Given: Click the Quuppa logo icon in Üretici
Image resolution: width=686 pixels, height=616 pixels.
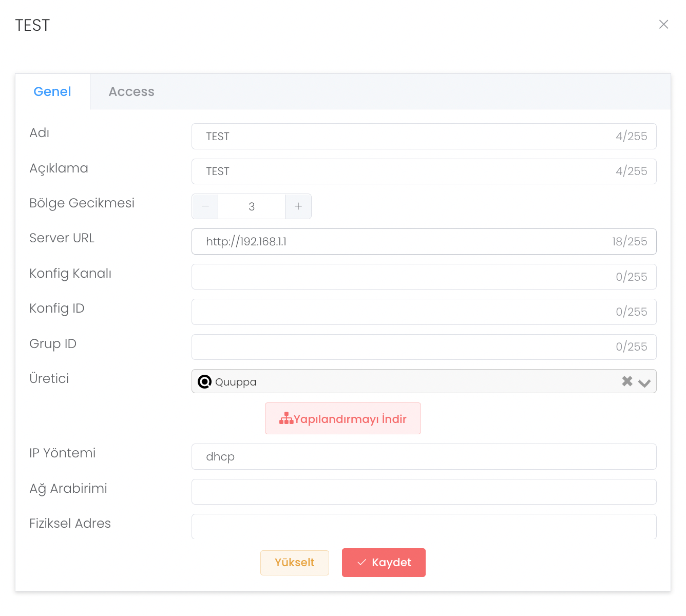Looking at the screenshot, I should (x=205, y=382).
